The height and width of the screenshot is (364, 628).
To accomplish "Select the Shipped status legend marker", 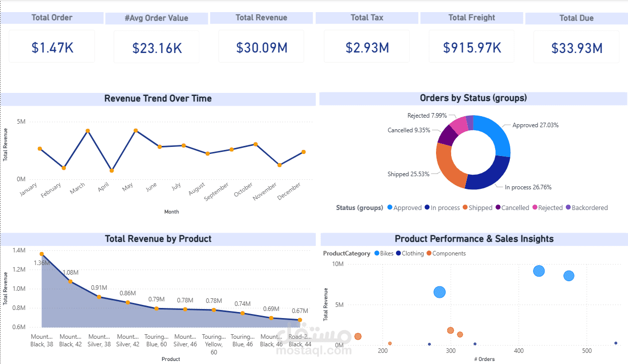I will pyautogui.click(x=466, y=207).
